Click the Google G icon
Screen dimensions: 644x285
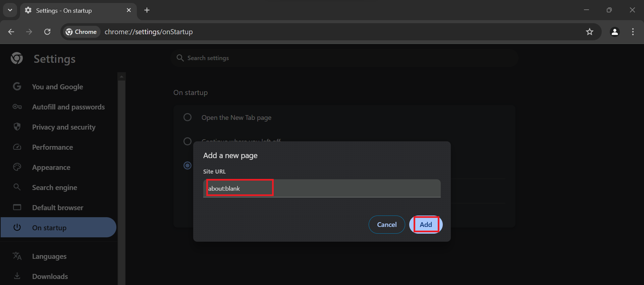pyautogui.click(x=17, y=86)
